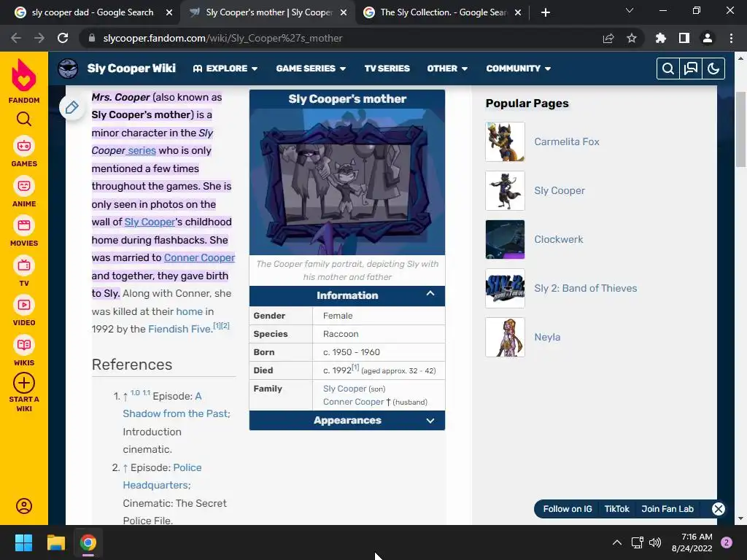
Task: Dismiss the social follow bar
Action: tap(719, 509)
